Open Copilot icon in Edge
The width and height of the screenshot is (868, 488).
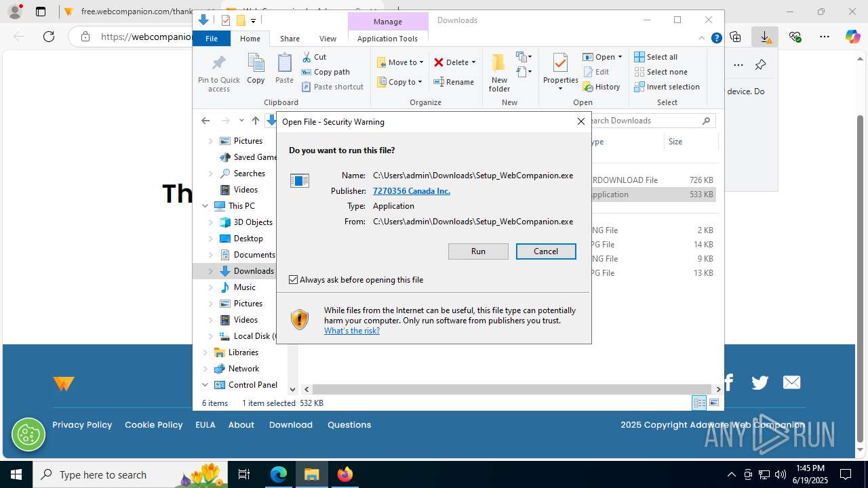pos(853,37)
